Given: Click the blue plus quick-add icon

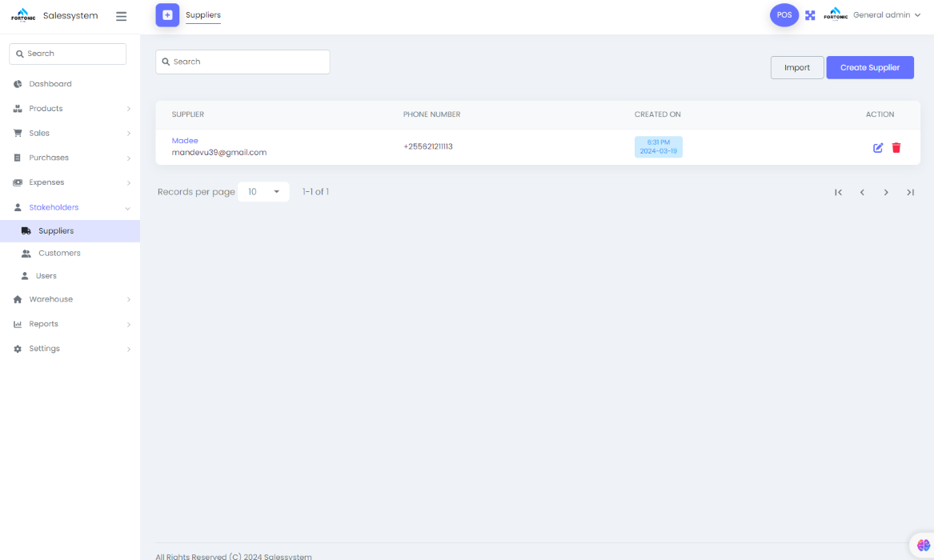Looking at the screenshot, I should pos(167,15).
